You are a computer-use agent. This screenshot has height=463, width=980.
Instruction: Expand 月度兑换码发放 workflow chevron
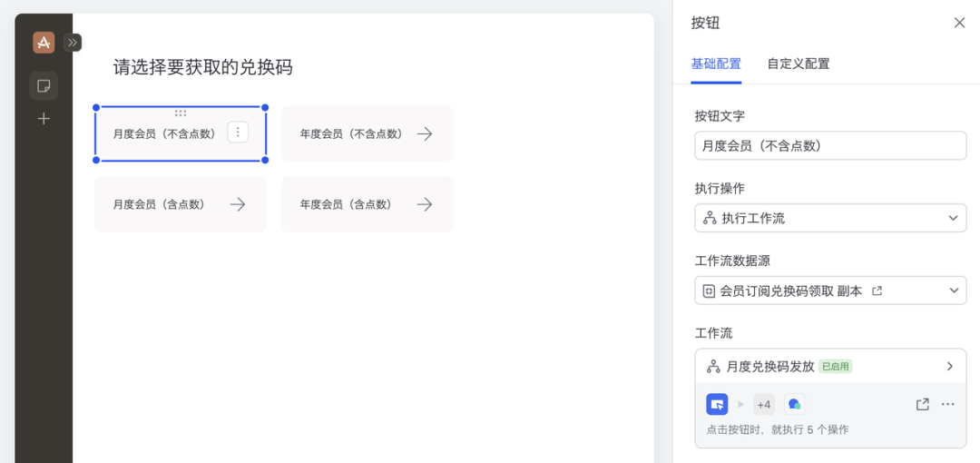tap(950, 367)
